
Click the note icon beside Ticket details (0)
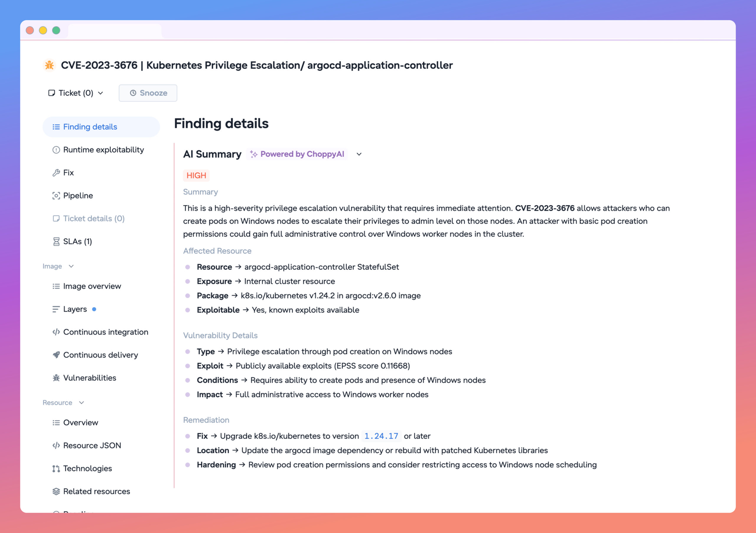click(x=56, y=219)
